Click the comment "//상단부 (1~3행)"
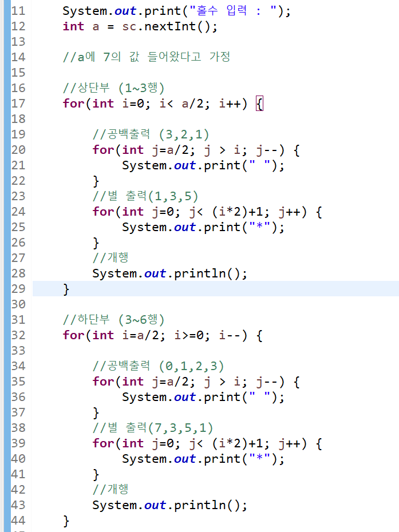399x532 pixels. pos(114,88)
